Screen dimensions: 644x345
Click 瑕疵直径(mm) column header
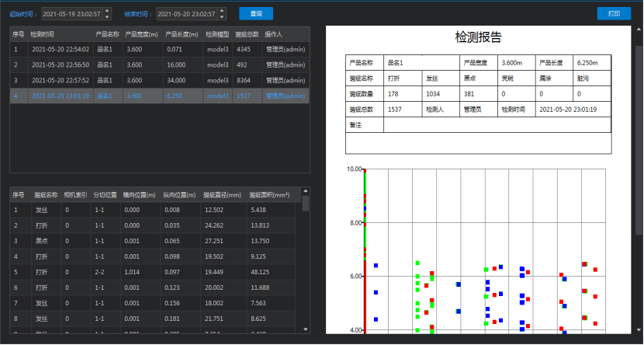[x=222, y=195]
